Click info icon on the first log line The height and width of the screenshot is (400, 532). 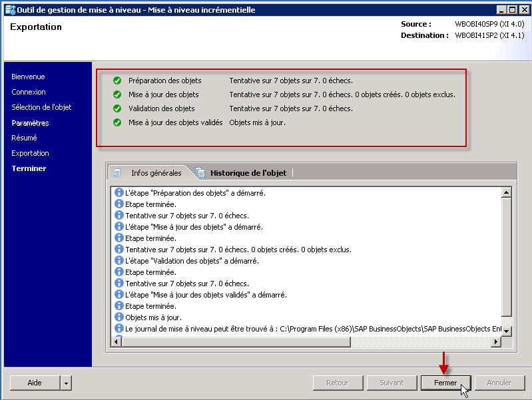(x=119, y=193)
